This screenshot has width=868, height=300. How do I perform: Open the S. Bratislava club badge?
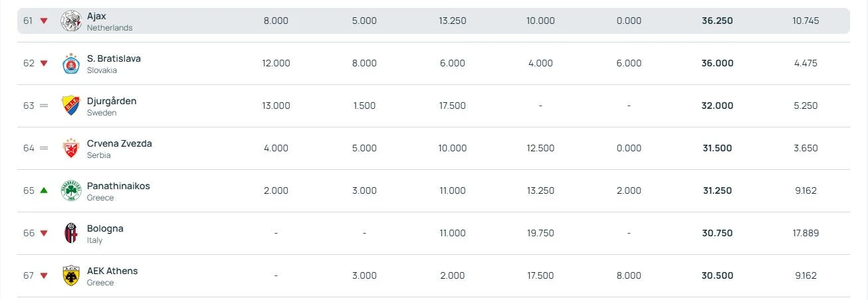(x=70, y=64)
